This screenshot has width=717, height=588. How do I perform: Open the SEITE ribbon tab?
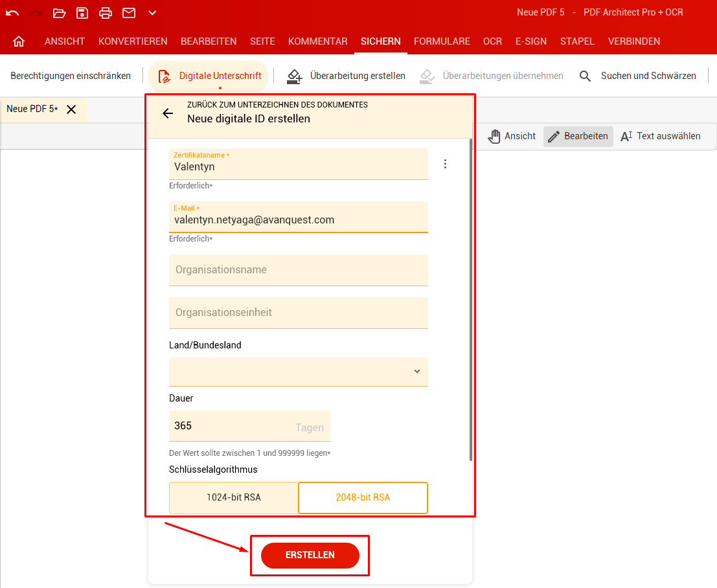[262, 41]
